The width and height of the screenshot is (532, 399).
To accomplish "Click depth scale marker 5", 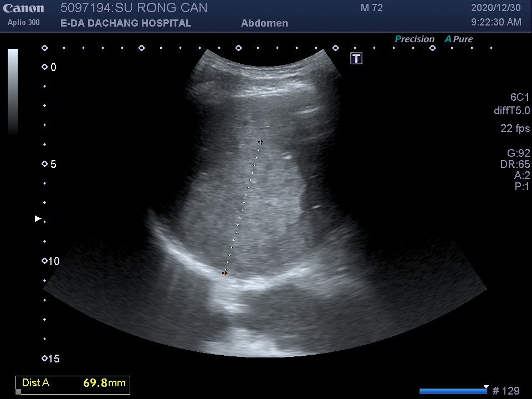I will (x=49, y=164).
